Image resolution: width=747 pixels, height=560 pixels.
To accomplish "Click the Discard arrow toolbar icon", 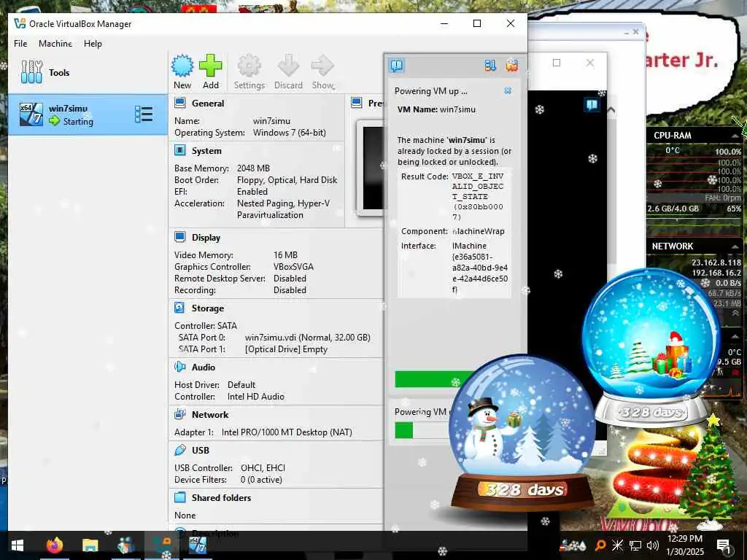I will tap(288, 66).
